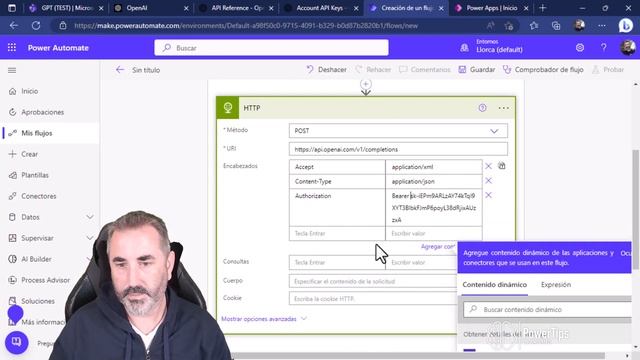640x360 pixels.
Task: Open the app launcher waffle icon
Action: click(12, 48)
